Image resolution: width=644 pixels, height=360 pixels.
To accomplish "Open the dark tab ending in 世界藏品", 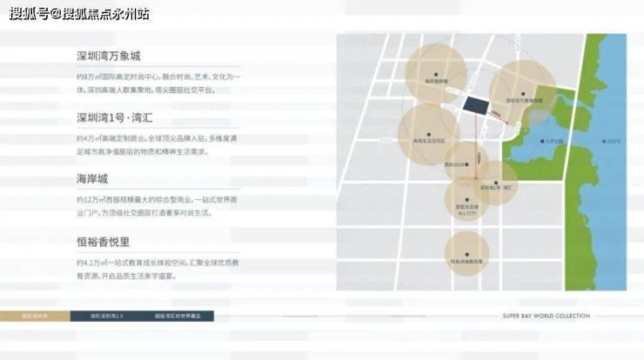I will tap(178, 316).
